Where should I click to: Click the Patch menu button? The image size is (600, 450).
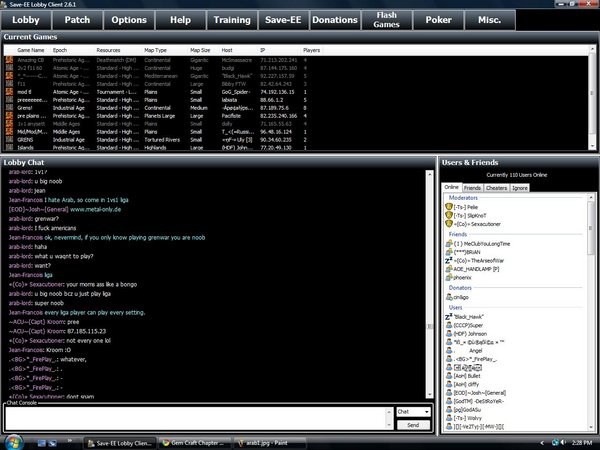(76, 19)
